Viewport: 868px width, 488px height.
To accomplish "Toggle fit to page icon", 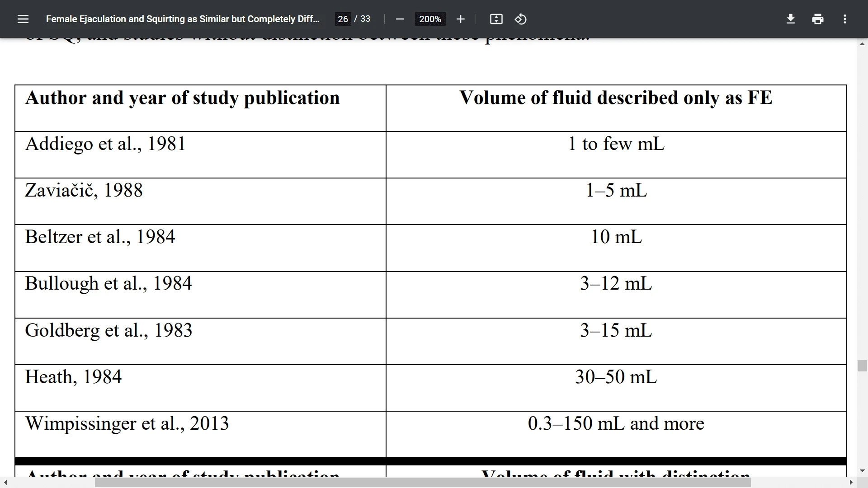I will [x=496, y=19].
